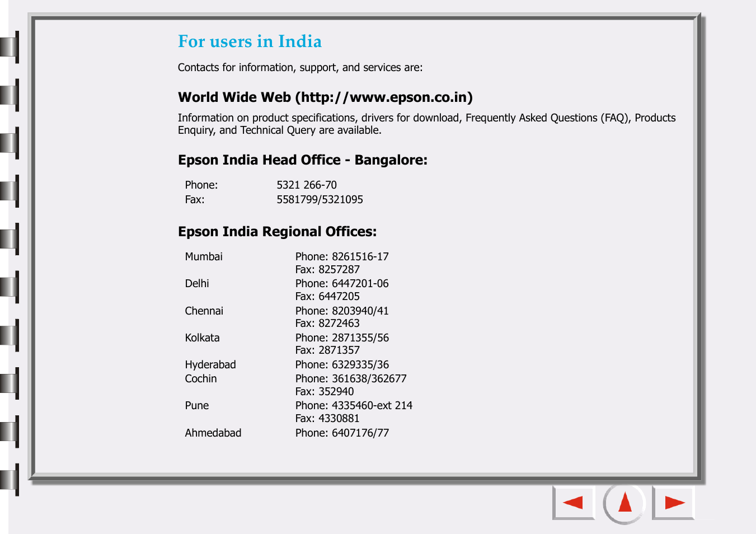Click 'Information on product specifications' line
Image resolution: width=756 pixels, height=534 pixels.
click(x=426, y=118)
